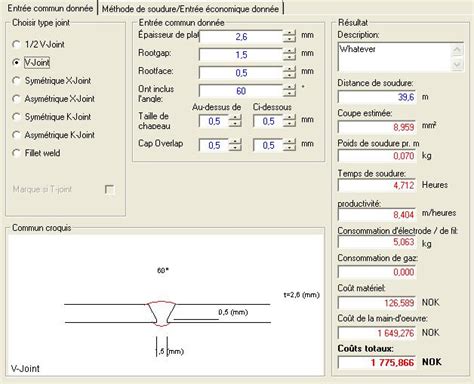Screen dimensions: 474x384
Task: Increase Taille de chapeau Au-dessus value
Action: (x=235, y=118)
